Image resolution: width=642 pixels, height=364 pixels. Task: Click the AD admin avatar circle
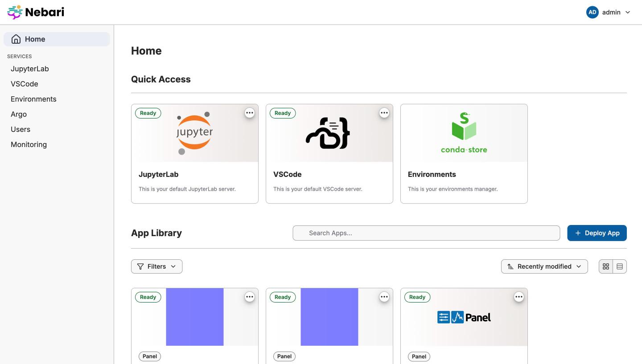point(592,12)
